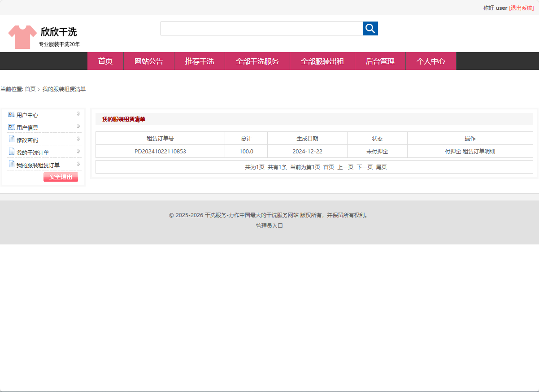Click the arrow beside 我的服装租赁订单
Screen dimensions: 539x392
(78, 164)
